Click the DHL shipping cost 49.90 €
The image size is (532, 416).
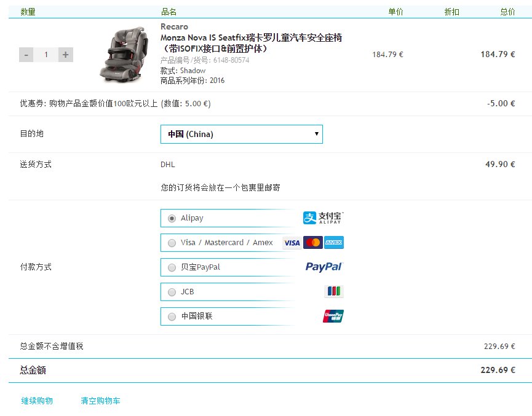[x=500, y=164]
